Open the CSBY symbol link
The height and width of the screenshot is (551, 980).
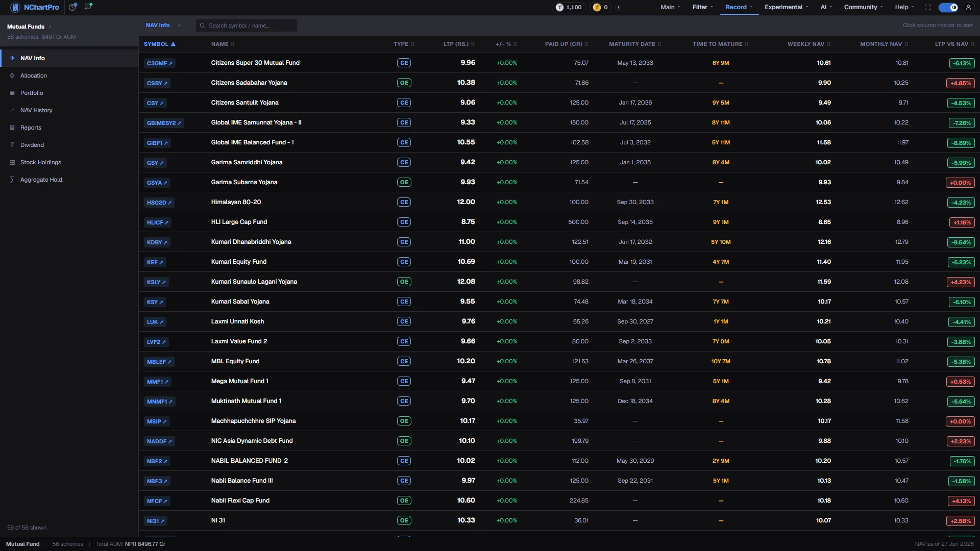click(x=157, y=83)
